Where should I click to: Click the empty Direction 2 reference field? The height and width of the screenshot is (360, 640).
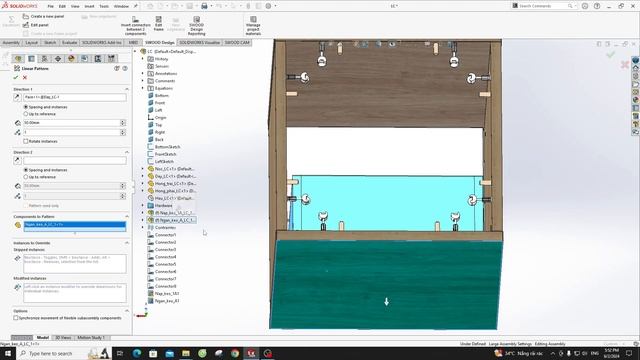(75, 160)
